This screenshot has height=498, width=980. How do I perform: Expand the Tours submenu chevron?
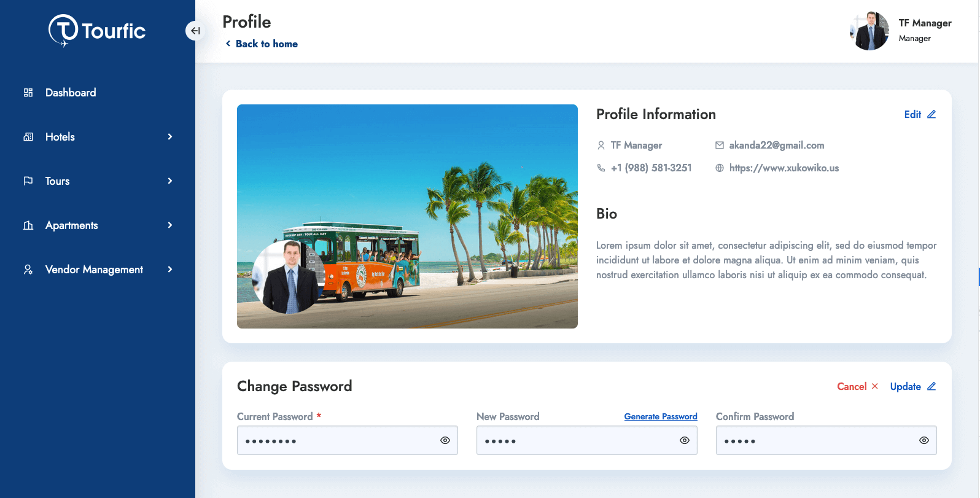(x=170, y=181)
